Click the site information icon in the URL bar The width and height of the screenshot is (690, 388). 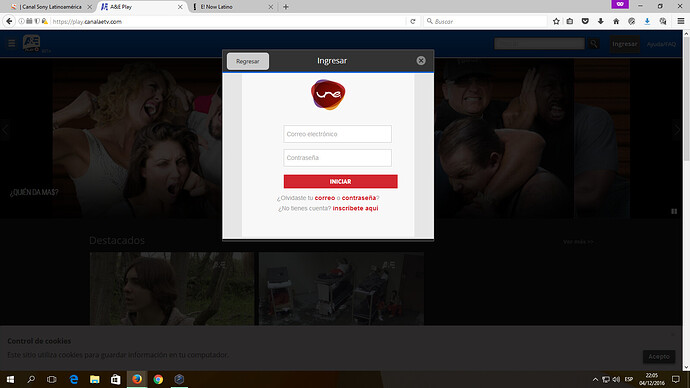[x=21, y=21]
